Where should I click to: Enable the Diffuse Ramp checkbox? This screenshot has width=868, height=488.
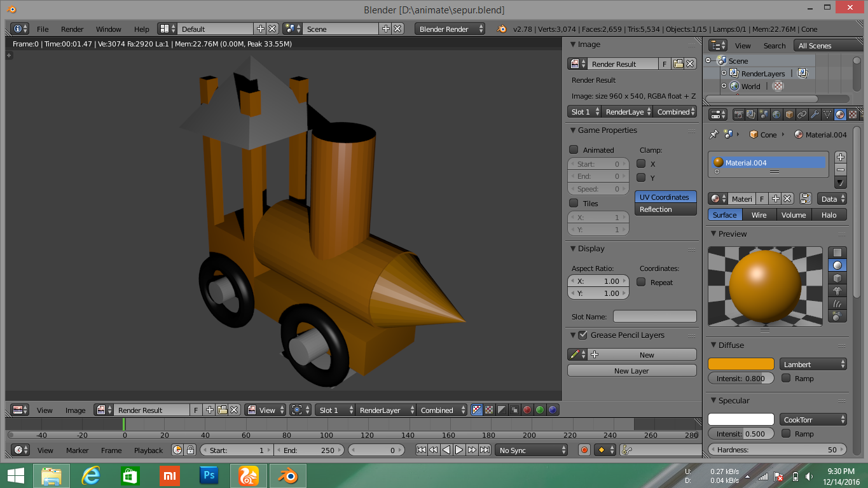pos(786,379)
